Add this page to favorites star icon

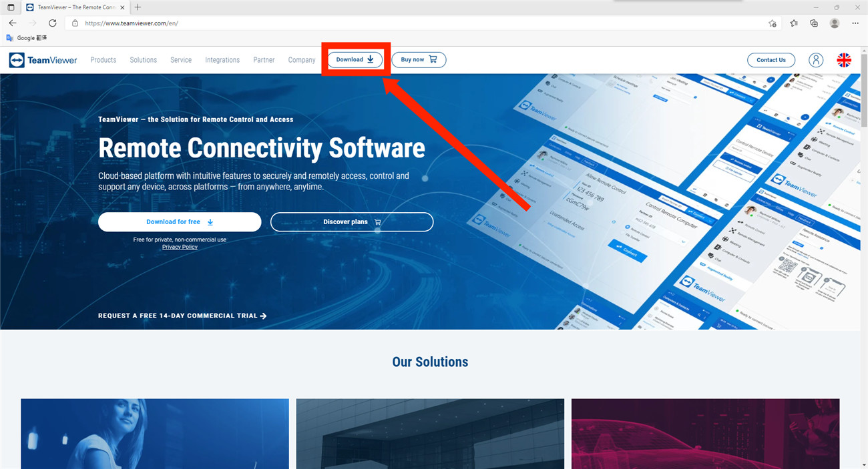[773, 23]
